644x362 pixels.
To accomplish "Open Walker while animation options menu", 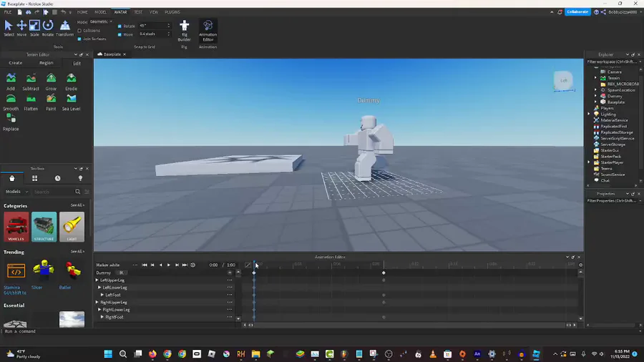I will tap(135, 265).
